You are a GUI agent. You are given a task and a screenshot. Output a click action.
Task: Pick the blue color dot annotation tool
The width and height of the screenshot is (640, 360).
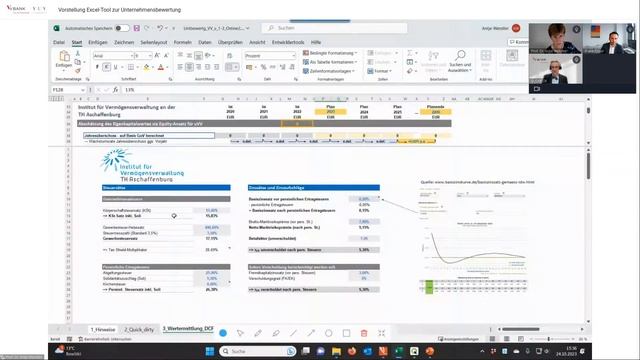(223, 333)
